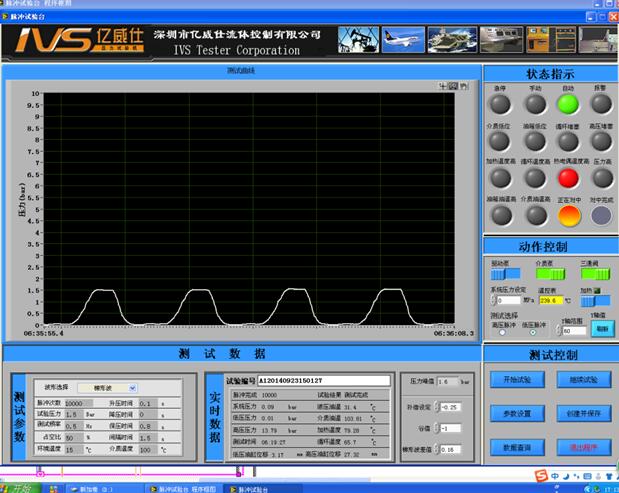Toggle the 介质泵 pump switch
The width and height of the screenshot is (619, 493).
tap(549, 272)
